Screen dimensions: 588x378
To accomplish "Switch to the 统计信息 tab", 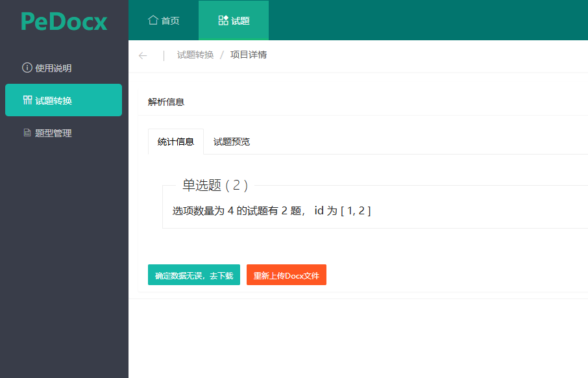I will 175,142.
